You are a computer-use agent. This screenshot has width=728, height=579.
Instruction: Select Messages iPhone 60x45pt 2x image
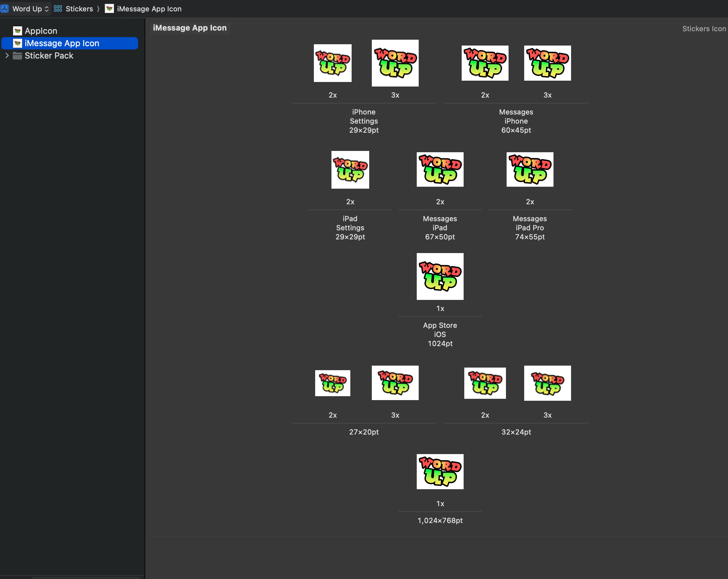point(484,63)
